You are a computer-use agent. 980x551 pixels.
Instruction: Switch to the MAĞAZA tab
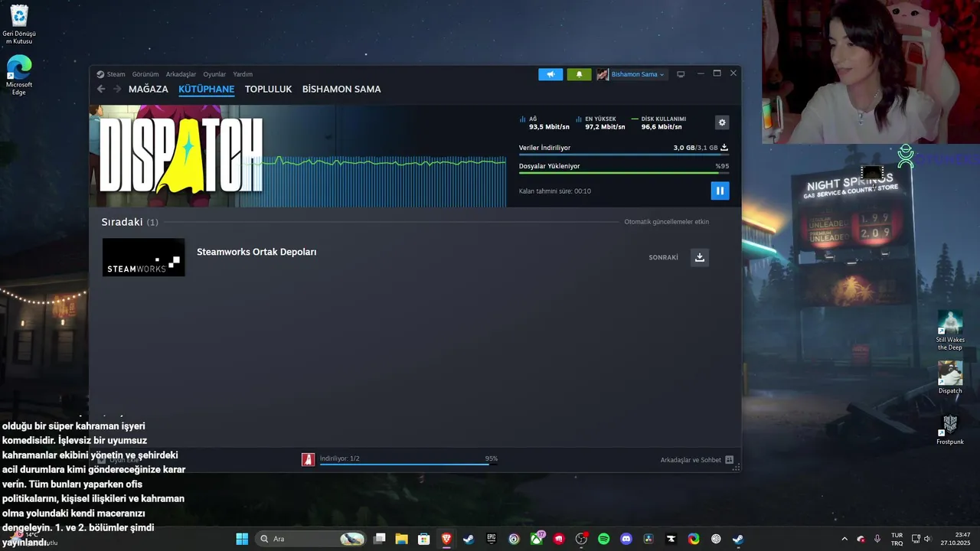pyautogui.click(x=148, y=89)
